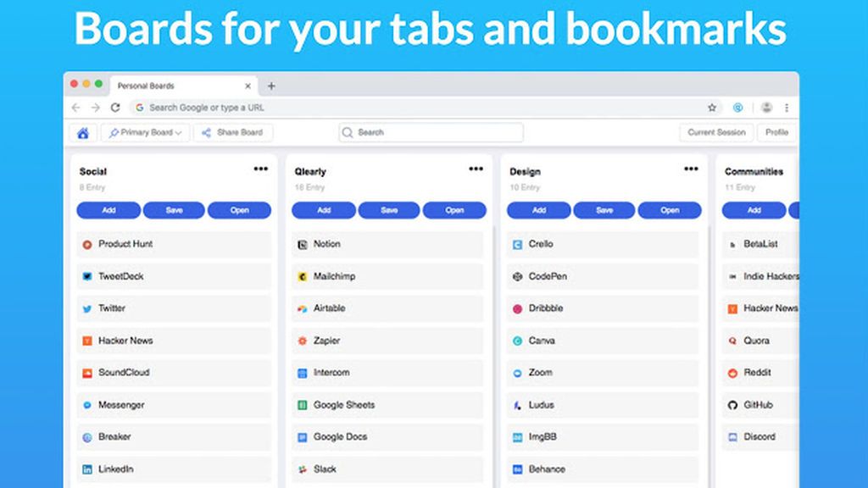Focus the board Search field
Viewport: 868px width, 488px height.
pyautogui.click(x=431, y=133)
